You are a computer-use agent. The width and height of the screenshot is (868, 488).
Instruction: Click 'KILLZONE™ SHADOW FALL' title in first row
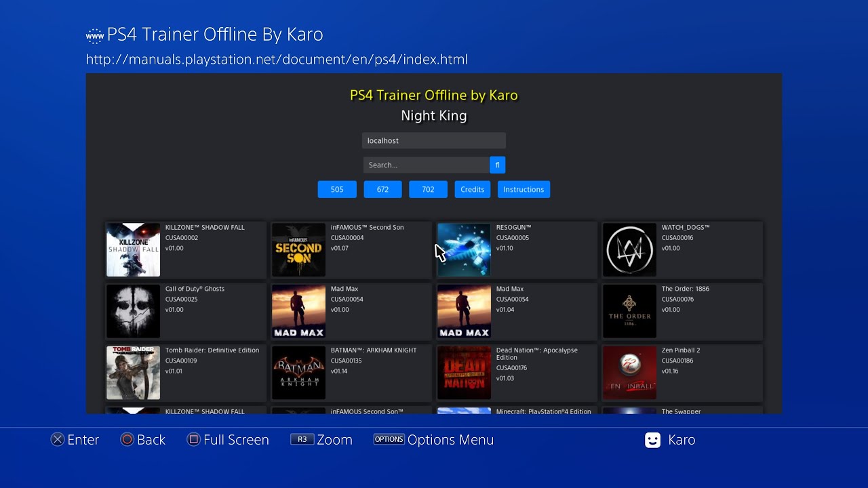pyautogui.click(x=205, y=227)
